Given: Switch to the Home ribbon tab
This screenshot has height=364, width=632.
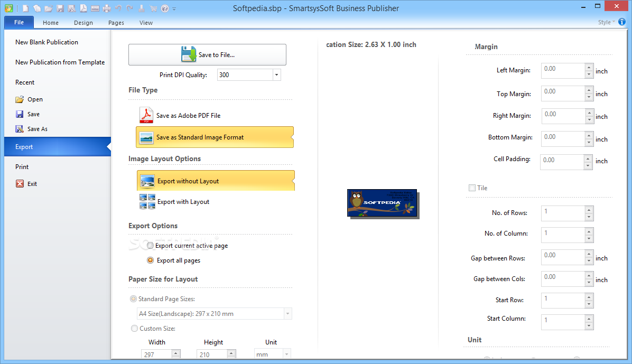Looking at the screenshot, I should (51, 23).
